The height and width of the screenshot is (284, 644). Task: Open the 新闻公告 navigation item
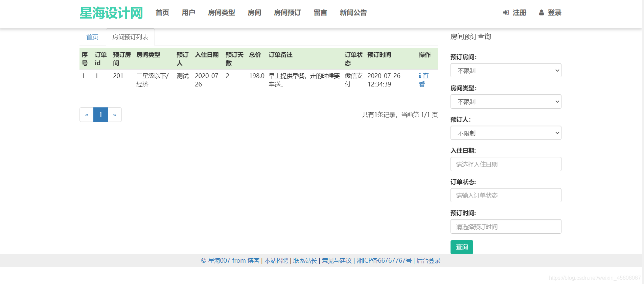pos(353,12)
